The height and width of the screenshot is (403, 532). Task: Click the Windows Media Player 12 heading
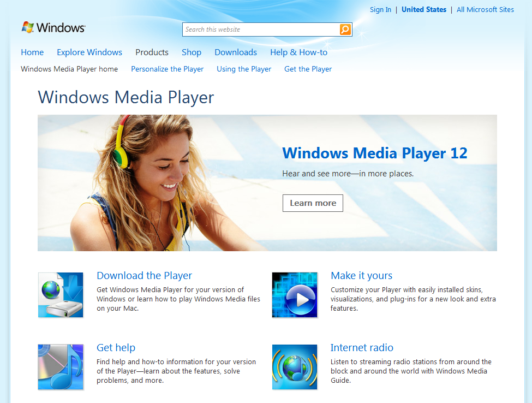click(375, 153)
